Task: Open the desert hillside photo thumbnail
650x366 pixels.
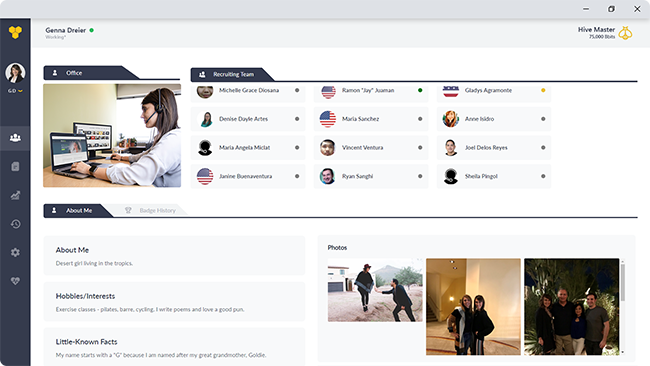Action: click(x=375, y=290)
